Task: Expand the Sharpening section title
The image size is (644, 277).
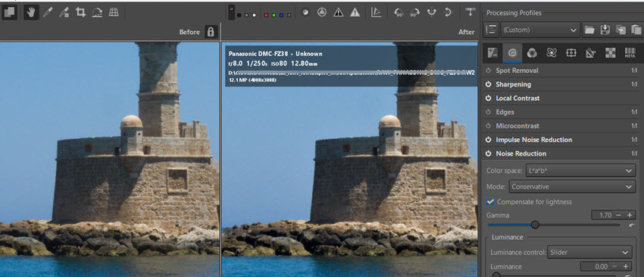Action: tap(514, 84)
